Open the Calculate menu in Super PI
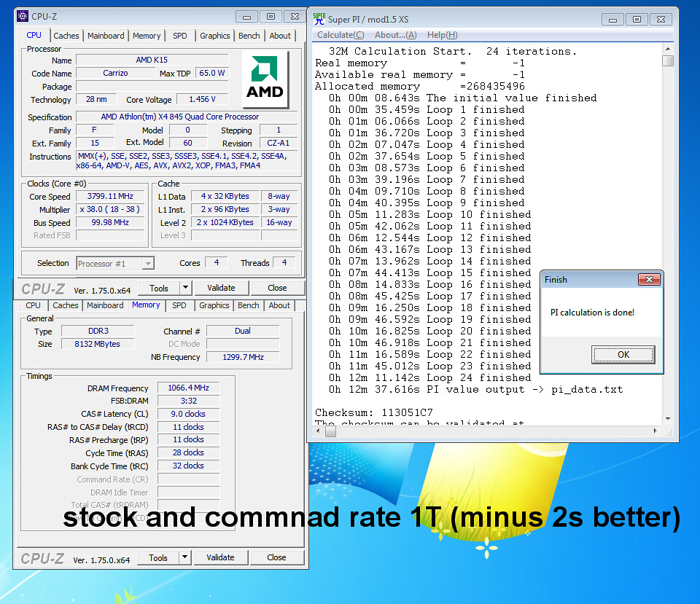The width and height of the screenshot is (700, 604). tap(341, 35)
